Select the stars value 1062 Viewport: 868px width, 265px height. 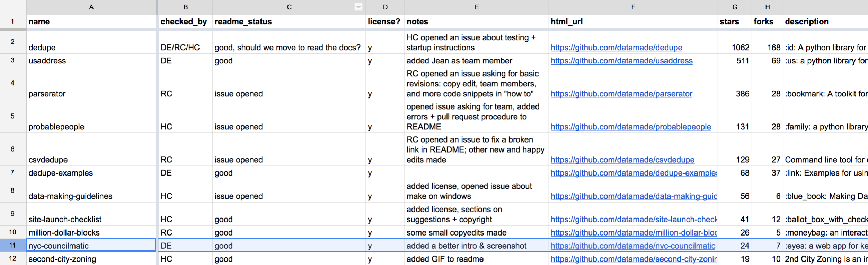tap(735, 42)
